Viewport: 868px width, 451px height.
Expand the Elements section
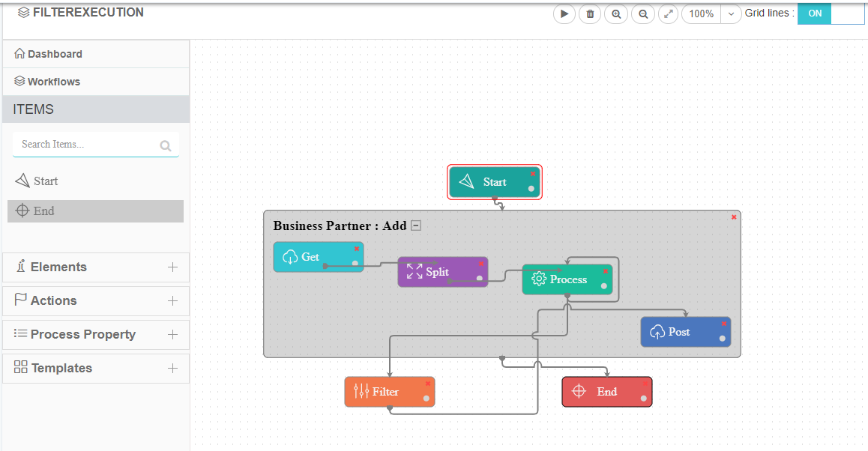click(172, 267)
